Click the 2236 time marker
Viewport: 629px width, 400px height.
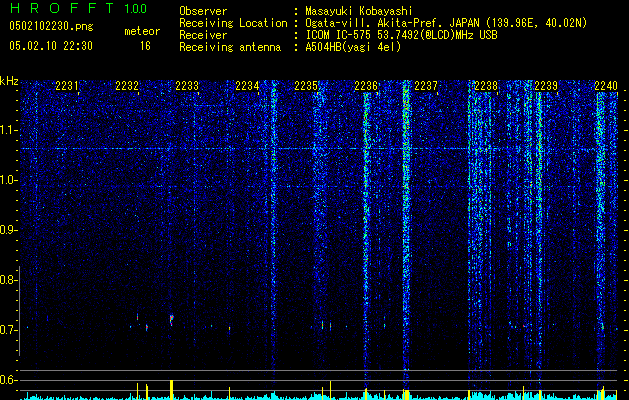(x=366, y=86)
